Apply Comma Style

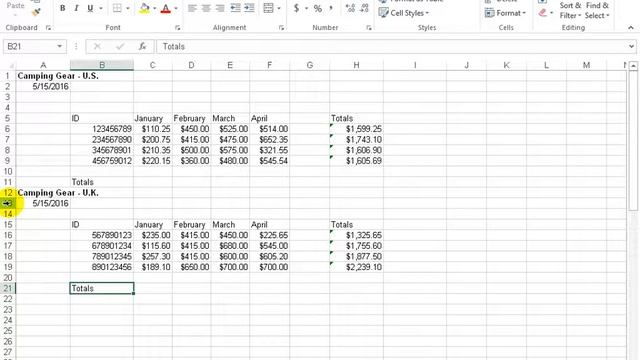click(331, 8)
